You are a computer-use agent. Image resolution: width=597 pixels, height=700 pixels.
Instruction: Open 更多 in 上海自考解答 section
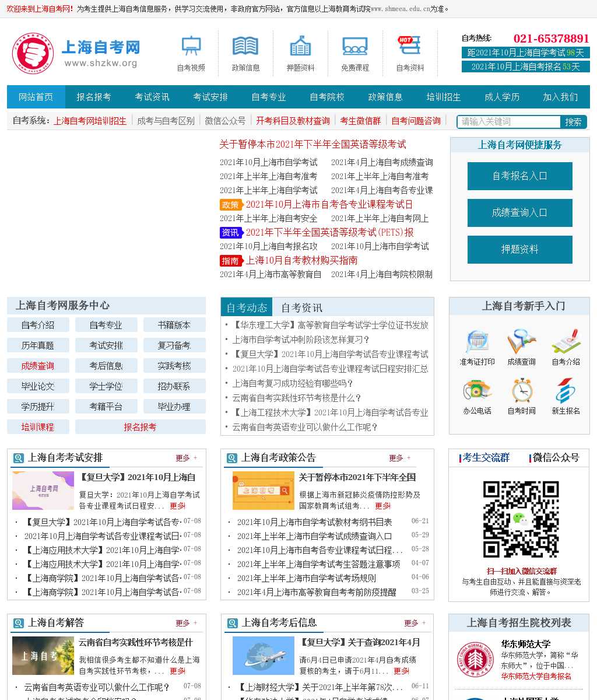tap(186, 623)
